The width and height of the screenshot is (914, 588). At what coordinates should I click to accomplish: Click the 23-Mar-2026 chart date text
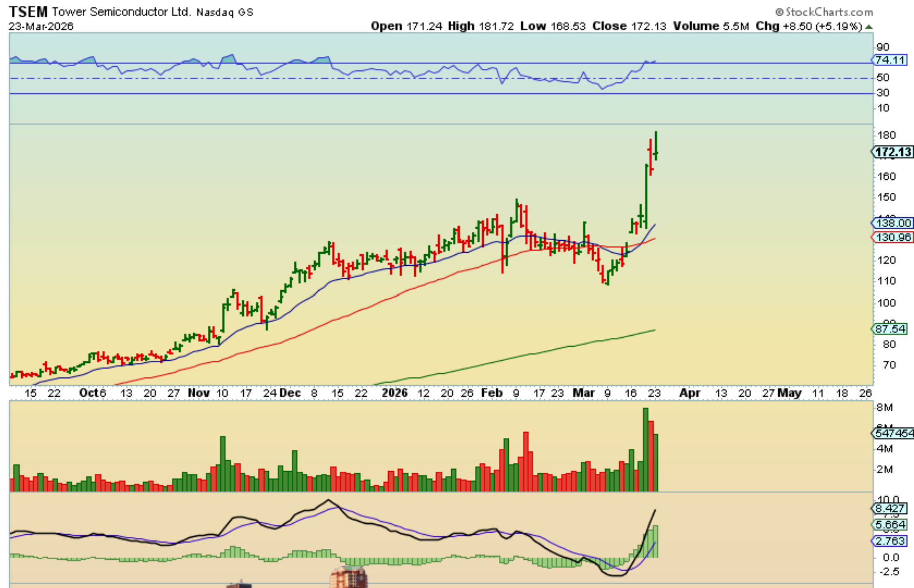tap(41, 26)
